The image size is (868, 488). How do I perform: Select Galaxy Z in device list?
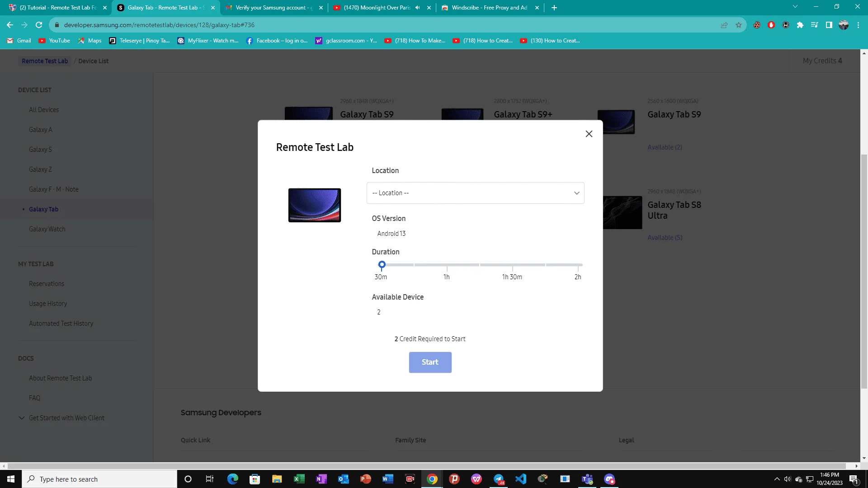pos(40,169)
